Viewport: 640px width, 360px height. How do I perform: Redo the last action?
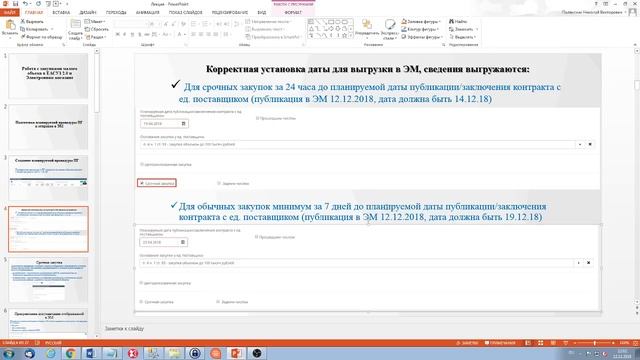(x=39, y=4)
